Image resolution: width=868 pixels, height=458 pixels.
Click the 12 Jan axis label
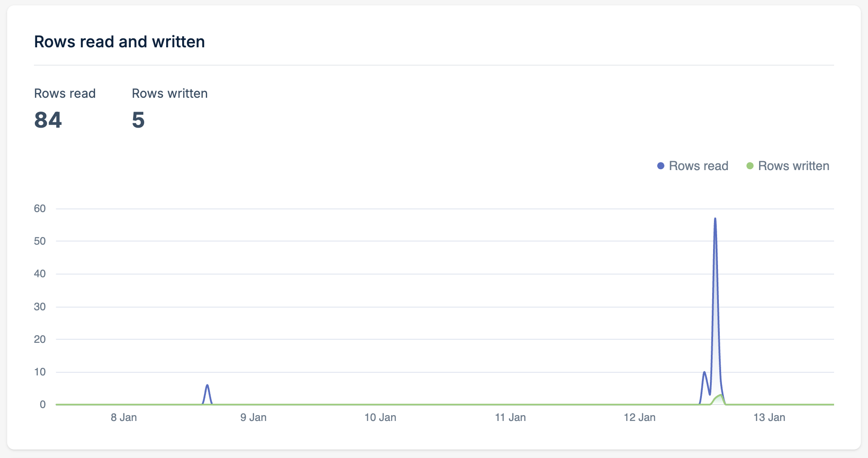pyautogui.click(x=640, y=417)
